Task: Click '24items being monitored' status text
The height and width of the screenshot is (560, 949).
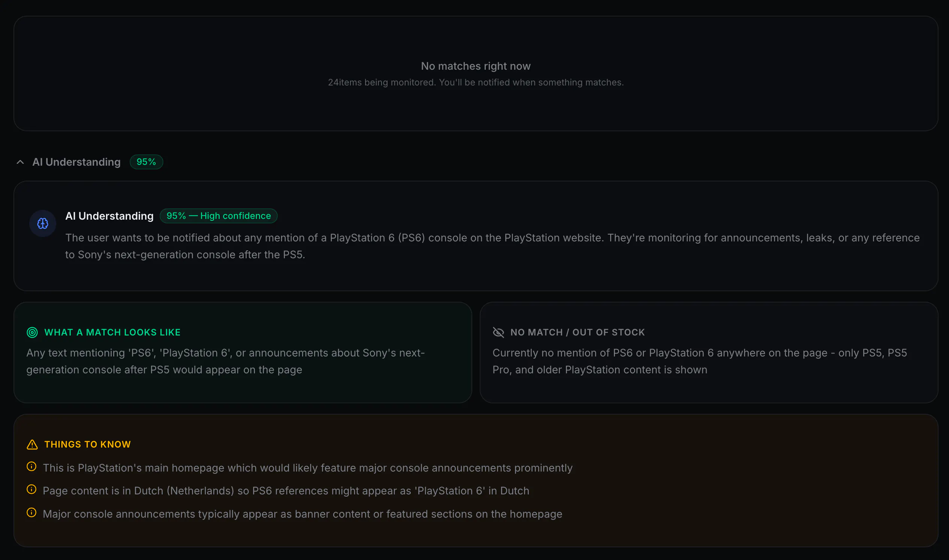Action: click(476, 82)
